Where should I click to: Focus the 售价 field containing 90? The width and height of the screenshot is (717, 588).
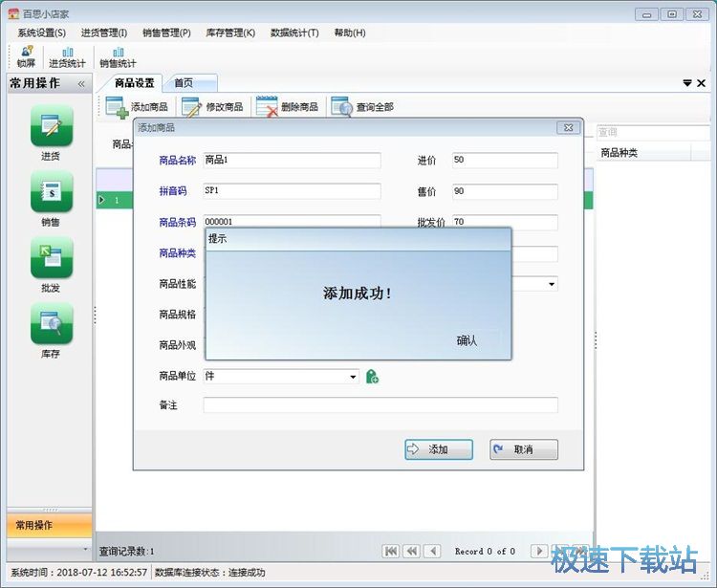(x=505, y=191)
